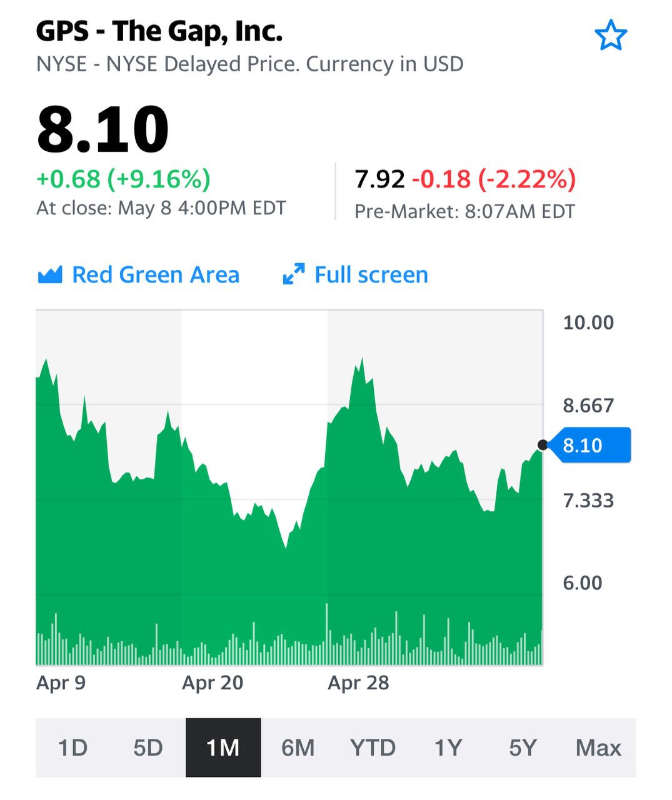Click the large 8.10 price value
Viewport: 672px width, 800px height.
point(103,129)
